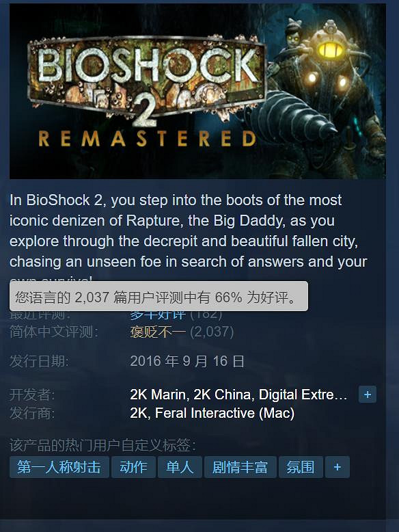Open the 2K publisher link
The width and height of the screenshot is (399, 532).
139,413
